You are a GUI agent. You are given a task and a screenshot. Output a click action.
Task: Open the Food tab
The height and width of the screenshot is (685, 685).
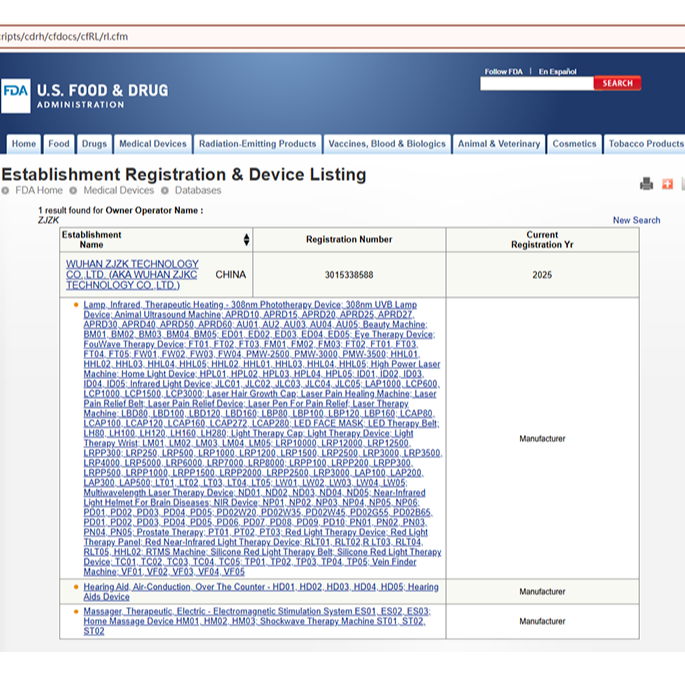click(59, 144)
